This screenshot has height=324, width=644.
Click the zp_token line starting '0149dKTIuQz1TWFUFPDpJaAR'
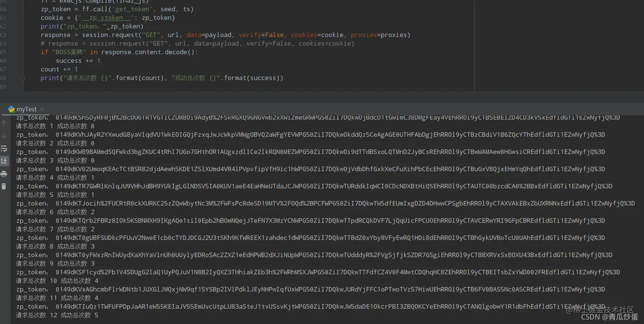(310, 306)
